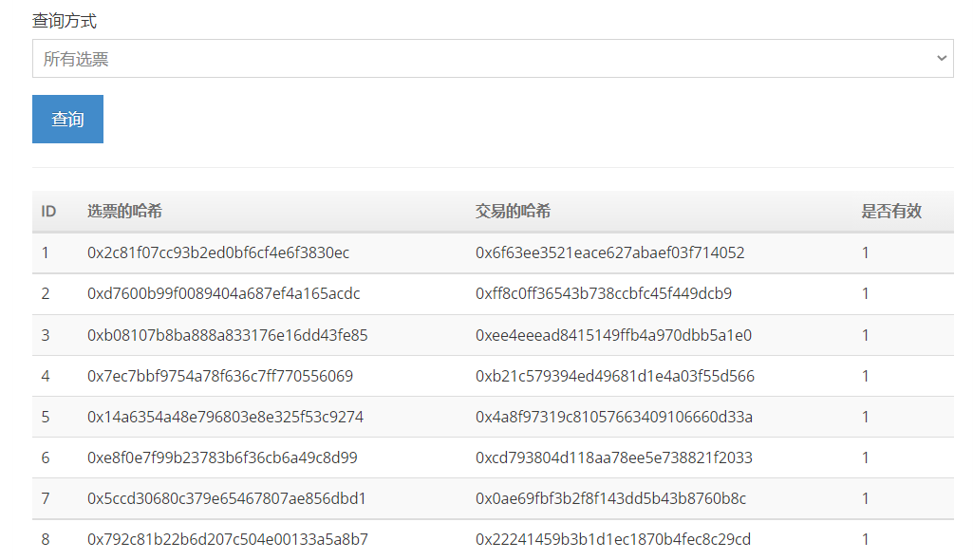The height and width of the screenshot is (560, 973).
Task: Click ID cell 7 in the table
Action: [x=46, y=498]
